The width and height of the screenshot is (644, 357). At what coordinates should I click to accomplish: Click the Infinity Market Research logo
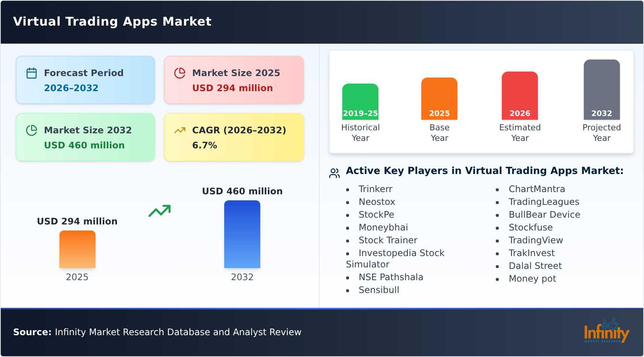(x=606, y=331)
